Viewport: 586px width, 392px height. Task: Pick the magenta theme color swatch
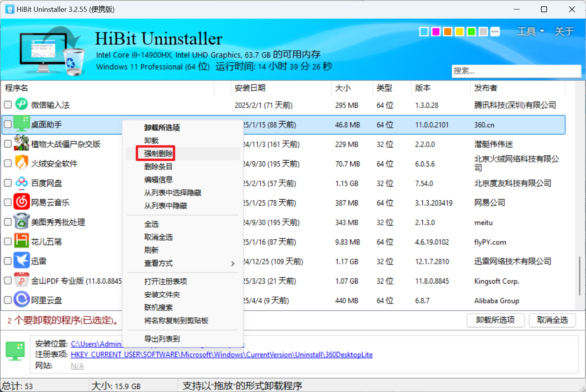(436, 32)
